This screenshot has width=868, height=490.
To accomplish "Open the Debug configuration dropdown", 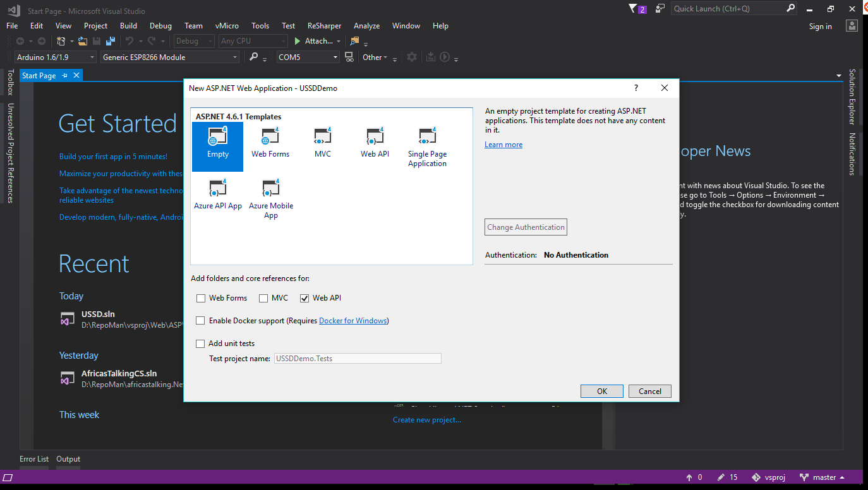I will point(195,41).
